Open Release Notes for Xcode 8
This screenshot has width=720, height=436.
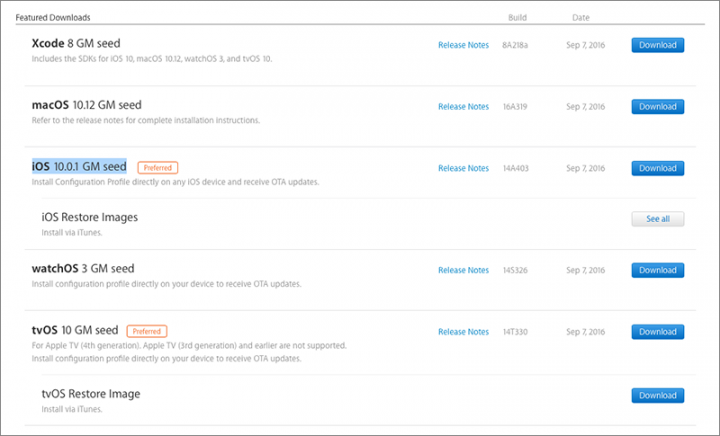[x=463, y=45]
